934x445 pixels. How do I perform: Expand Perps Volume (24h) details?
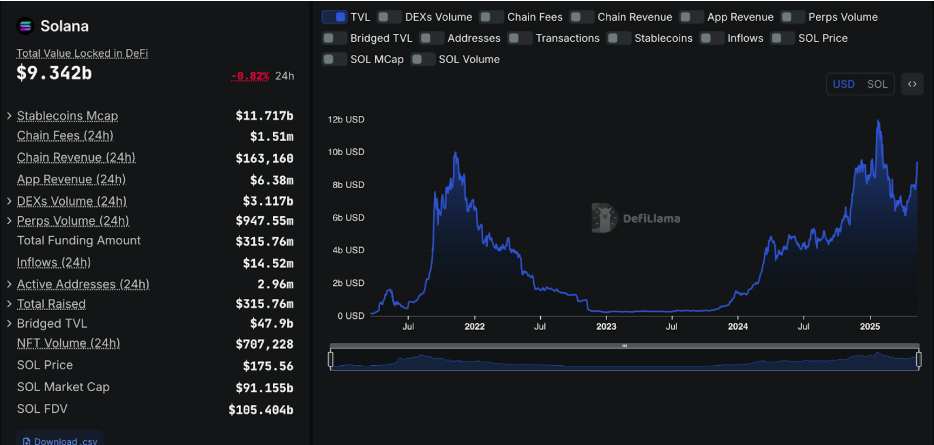coord(9,221)
